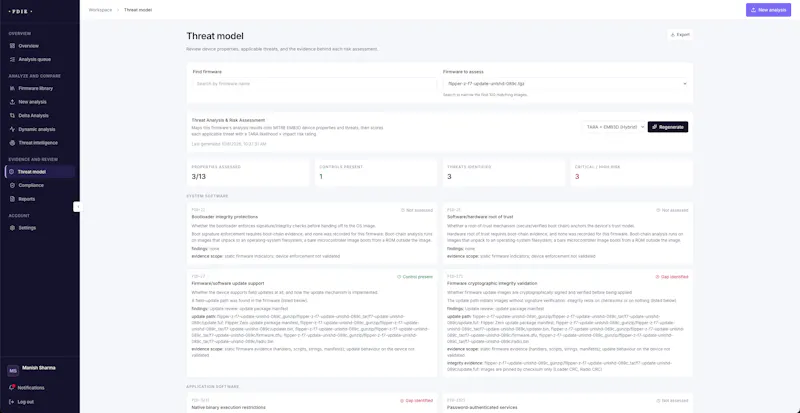Click the Settings gear icon
800x413 pixels.
[12, 228]
